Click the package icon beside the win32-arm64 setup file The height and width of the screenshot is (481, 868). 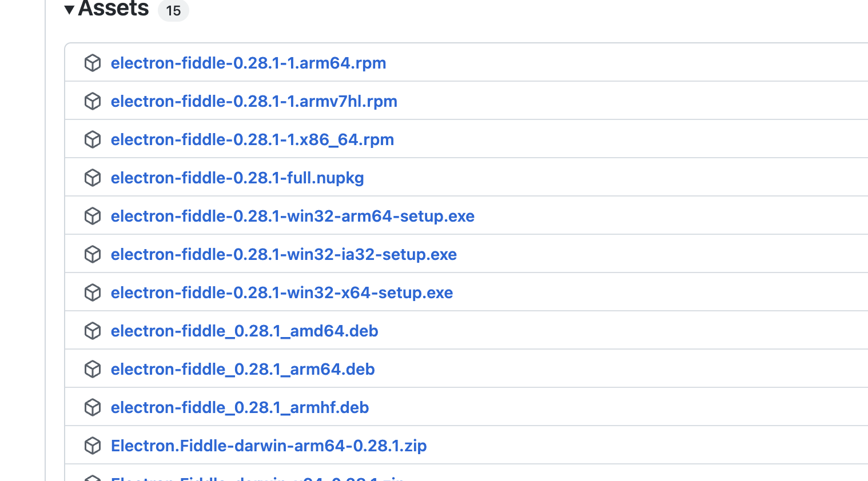92,215
